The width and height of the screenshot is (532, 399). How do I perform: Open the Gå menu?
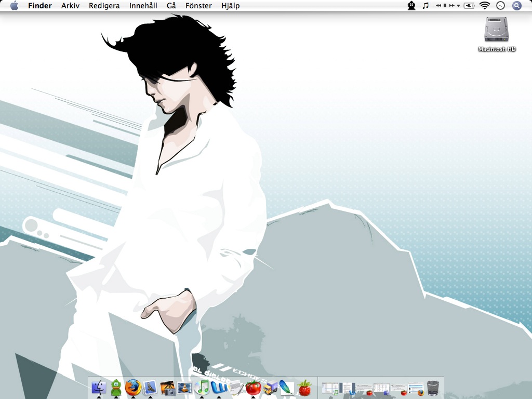tap(171, 6)
